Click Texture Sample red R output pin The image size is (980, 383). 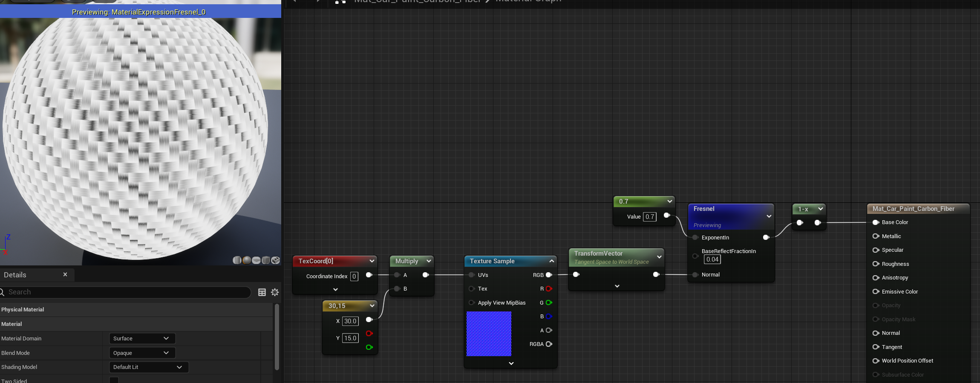click(x=549, y=289)
